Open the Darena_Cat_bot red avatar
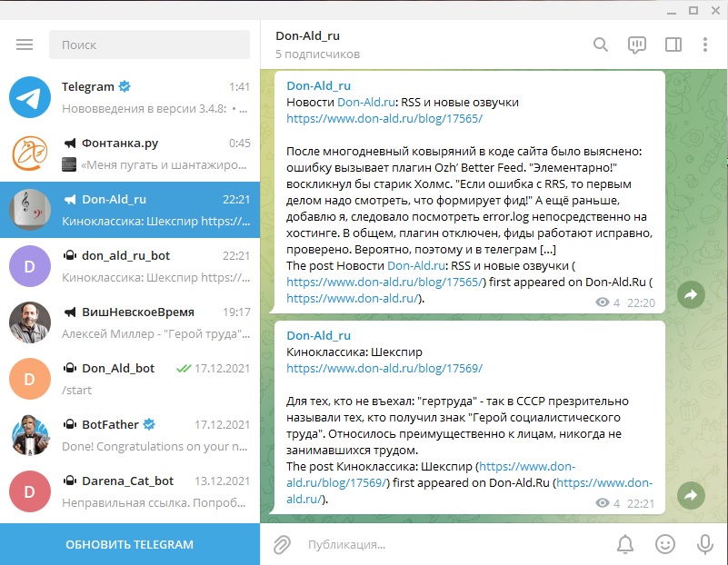Image resolution: width=728 pixels, height=565 pixels. [30, 491]
